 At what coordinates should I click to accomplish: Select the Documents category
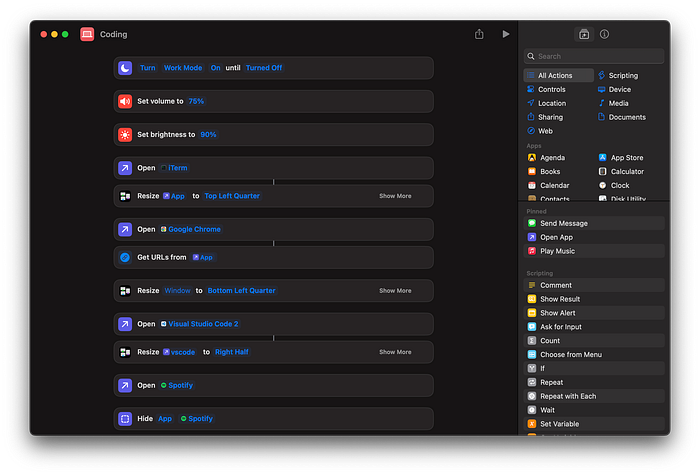[622, 117]
